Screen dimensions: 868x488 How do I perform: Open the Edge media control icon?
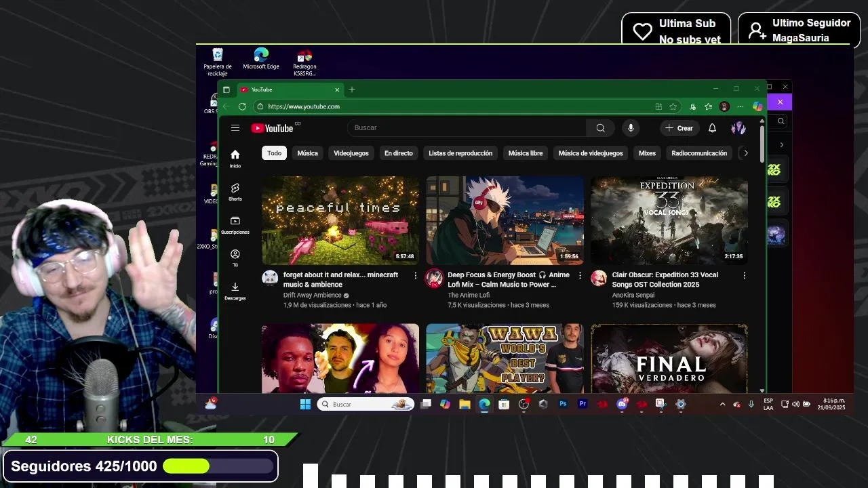point(692,106)
